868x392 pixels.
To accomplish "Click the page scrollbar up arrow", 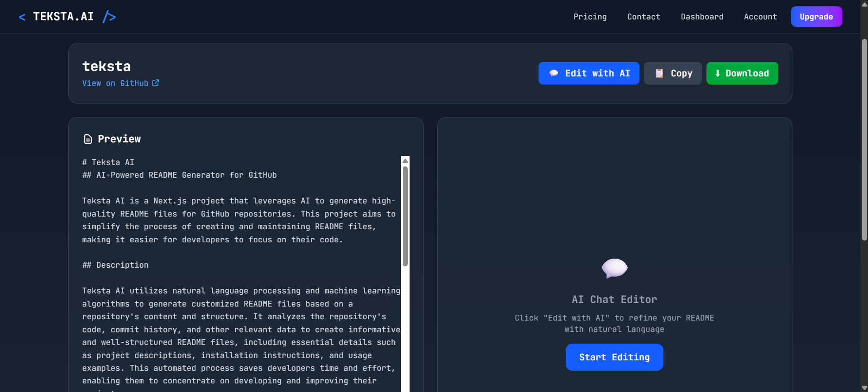I will pos(864,4).
